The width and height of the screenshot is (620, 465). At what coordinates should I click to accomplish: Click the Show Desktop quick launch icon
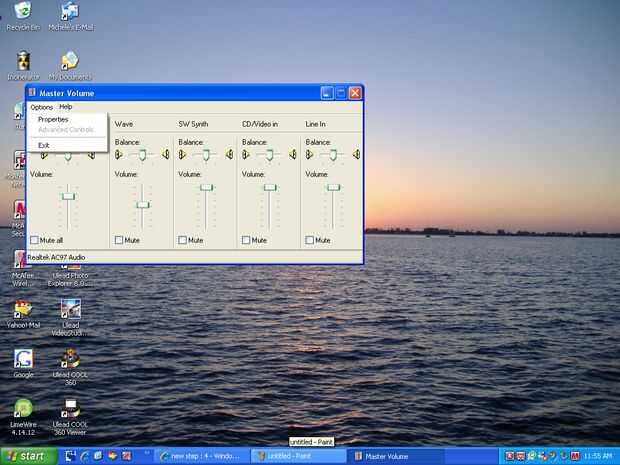71,456
